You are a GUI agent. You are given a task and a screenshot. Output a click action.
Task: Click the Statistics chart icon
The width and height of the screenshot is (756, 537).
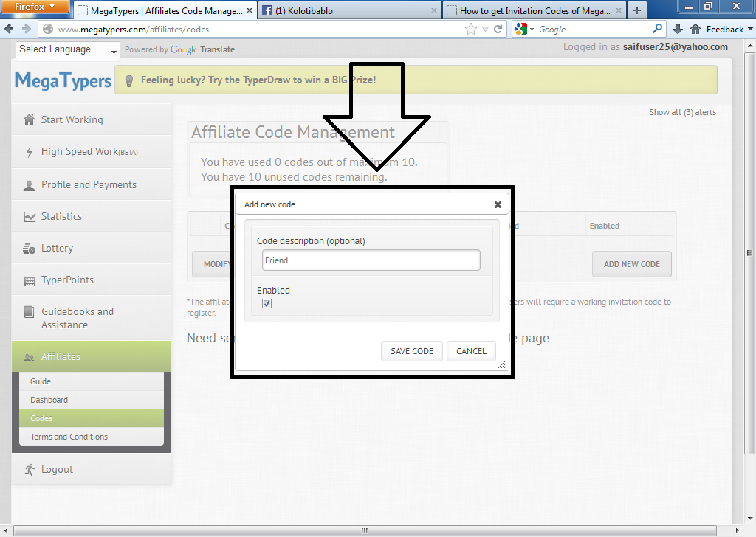coord(30,217)
